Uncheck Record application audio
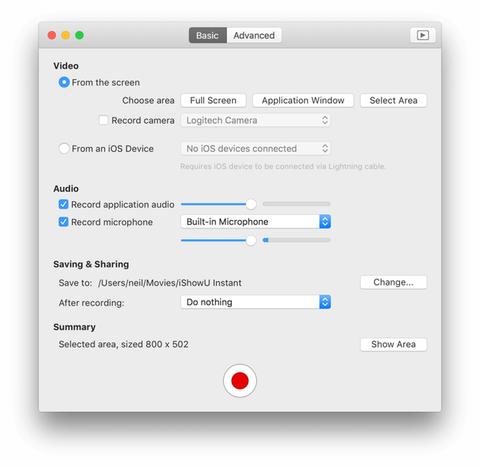 pyautogui.click(x=63, y=204)
